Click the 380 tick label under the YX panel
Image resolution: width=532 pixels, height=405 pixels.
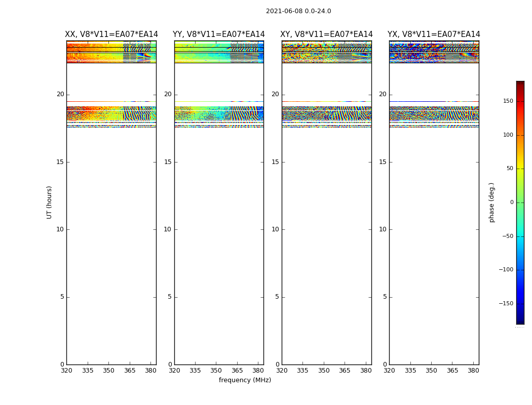[473, 371]
